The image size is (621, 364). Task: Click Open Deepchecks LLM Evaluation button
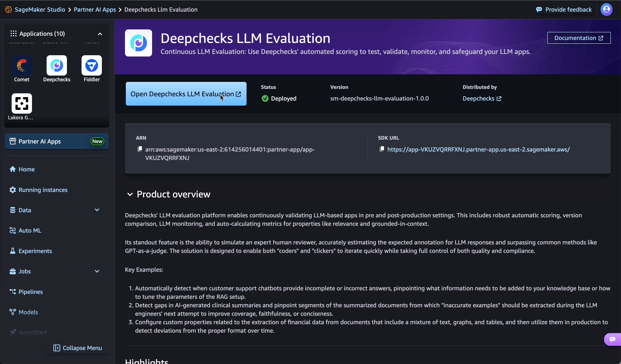(x=186, y=94)
